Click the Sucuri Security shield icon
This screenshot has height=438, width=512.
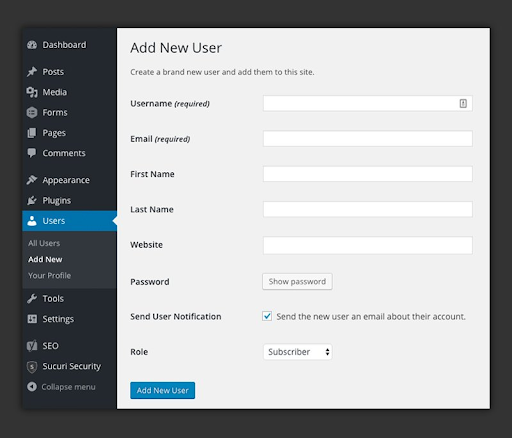click(x=32, y=366)
